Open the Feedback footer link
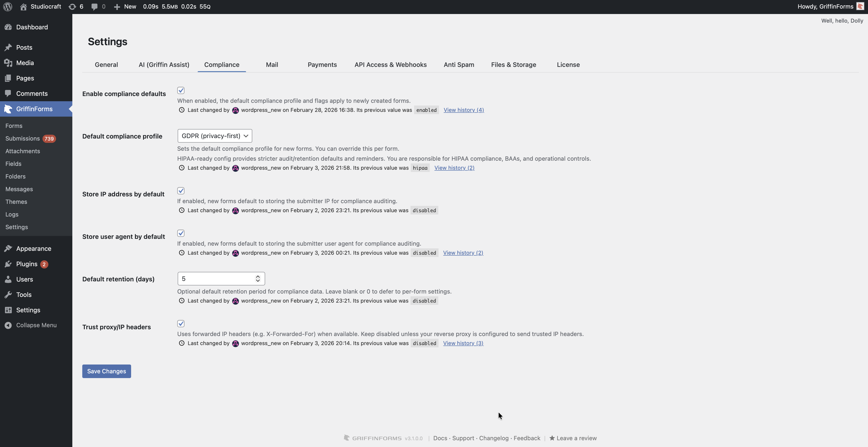 pos(527,438)
